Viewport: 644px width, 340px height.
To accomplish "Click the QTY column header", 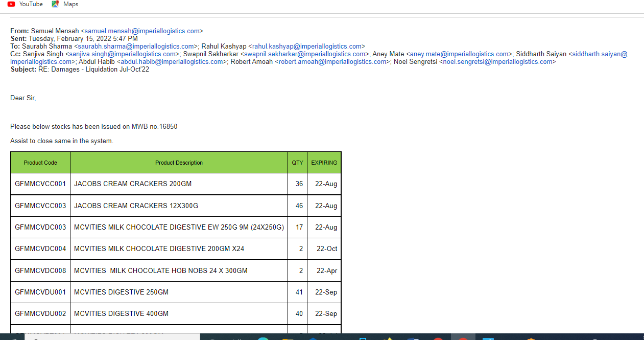I will coord(298,163).
